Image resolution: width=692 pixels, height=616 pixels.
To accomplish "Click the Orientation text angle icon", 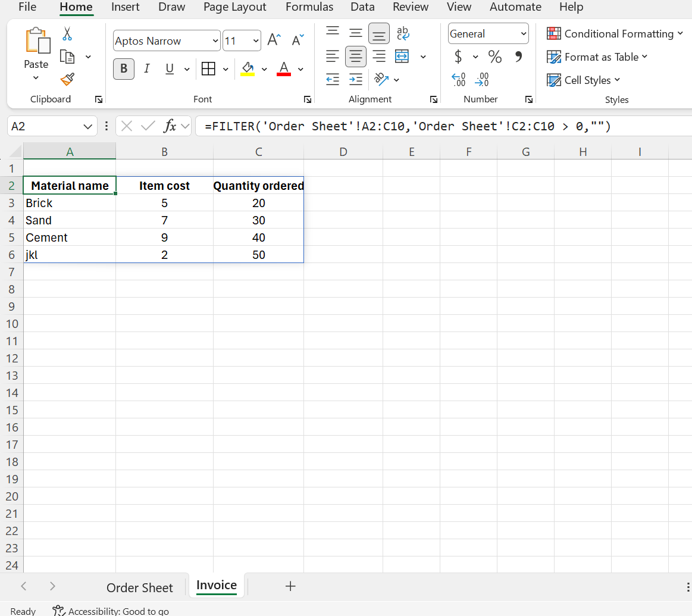I will click(x=381, y=80).
